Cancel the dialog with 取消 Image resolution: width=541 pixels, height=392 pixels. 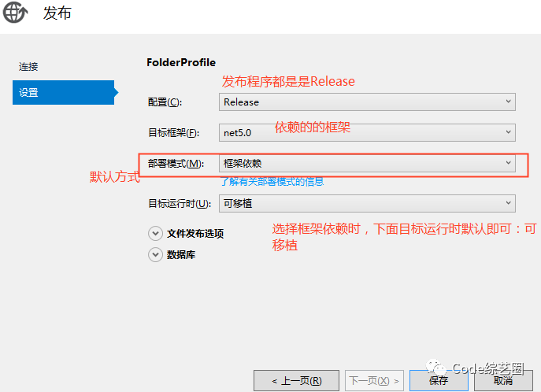coord(503,381)
